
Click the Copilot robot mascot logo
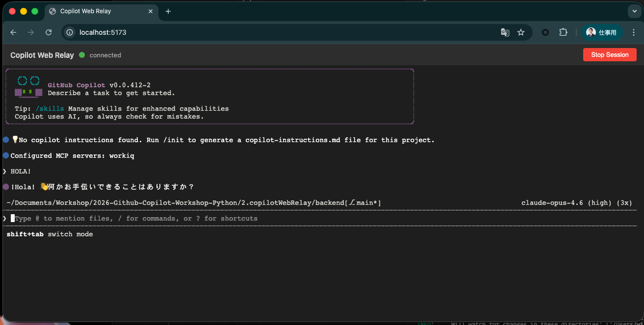28,87
